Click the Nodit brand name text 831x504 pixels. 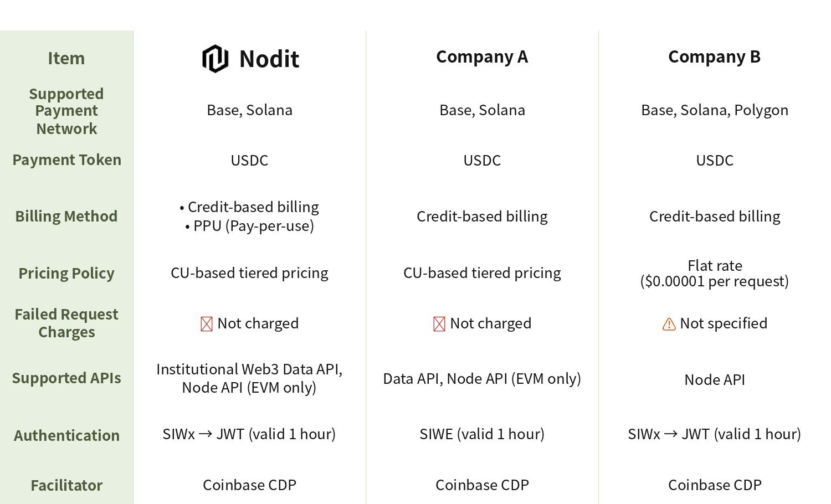pyautogui.click(x=269, y=59)
